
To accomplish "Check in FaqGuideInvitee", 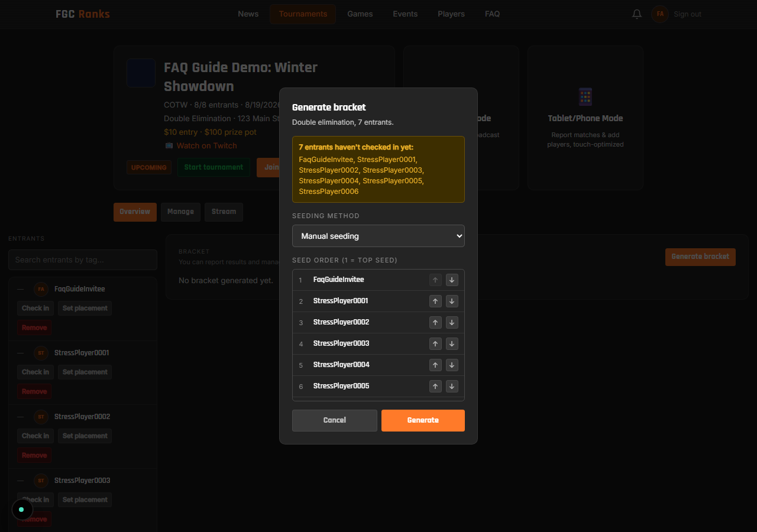I will coord(35,309).
